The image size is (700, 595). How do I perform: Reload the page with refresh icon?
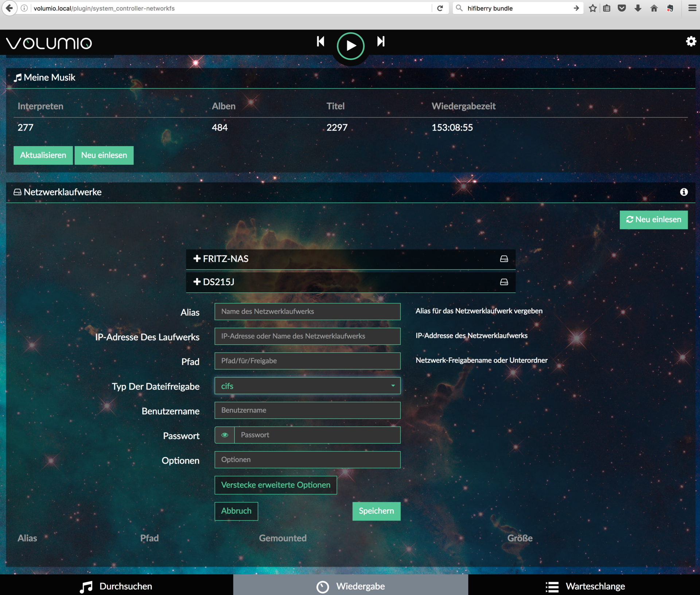440,8
